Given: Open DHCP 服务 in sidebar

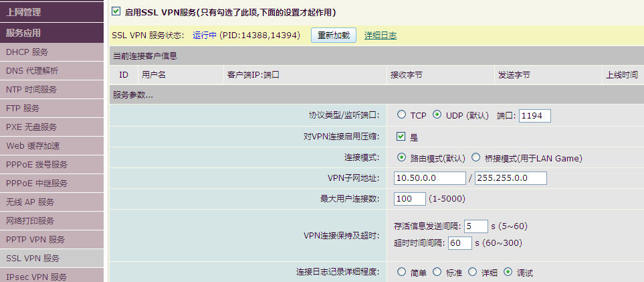Looking at the screenshot, I should tap(52, 52).
